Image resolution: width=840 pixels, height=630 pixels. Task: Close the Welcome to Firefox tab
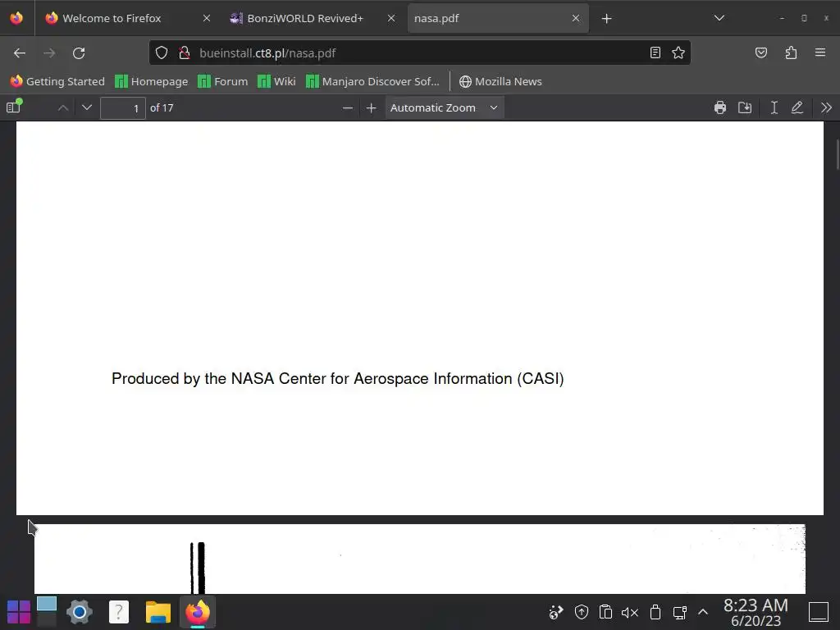pos(207,18)
